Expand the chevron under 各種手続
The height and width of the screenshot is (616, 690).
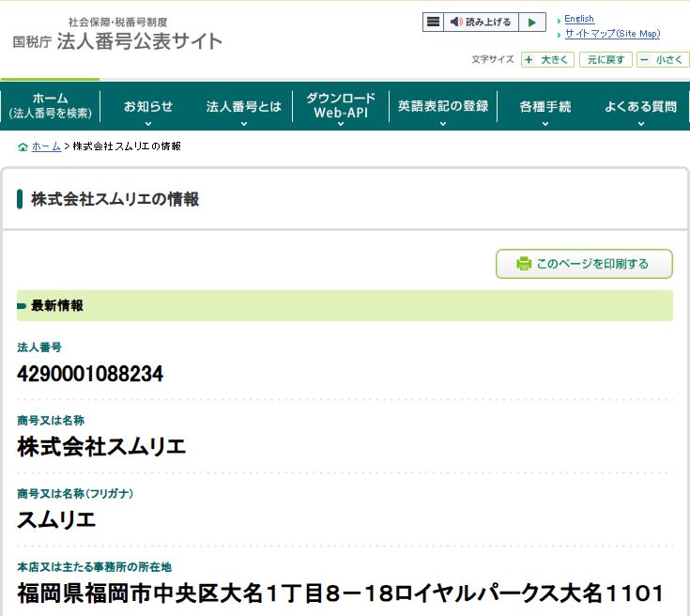click(x=545, y=124)
